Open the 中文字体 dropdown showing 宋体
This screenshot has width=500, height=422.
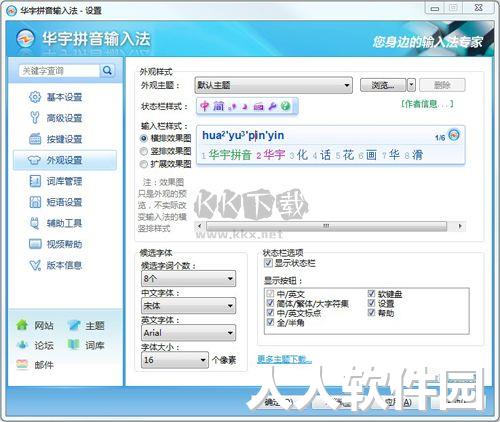[x=188, y=306]
